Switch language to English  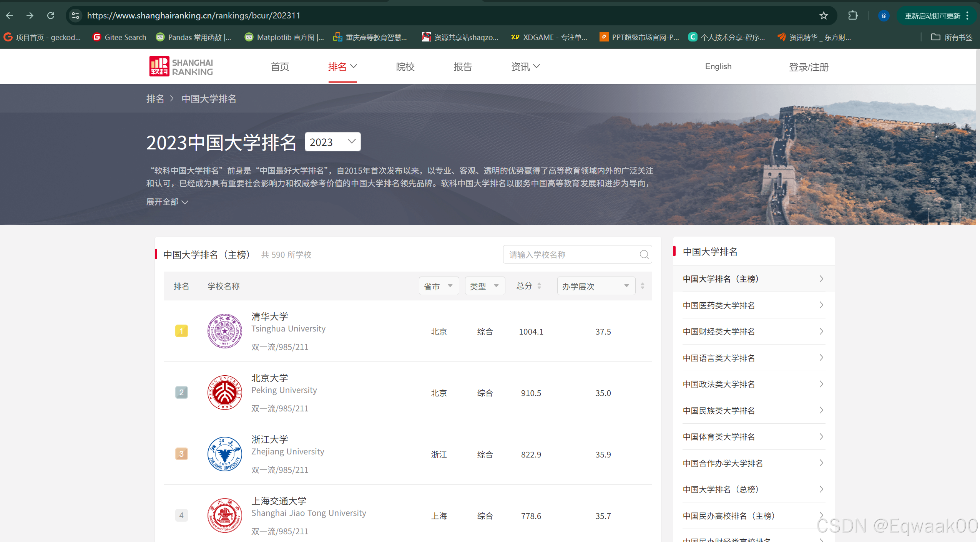[718, 66]
